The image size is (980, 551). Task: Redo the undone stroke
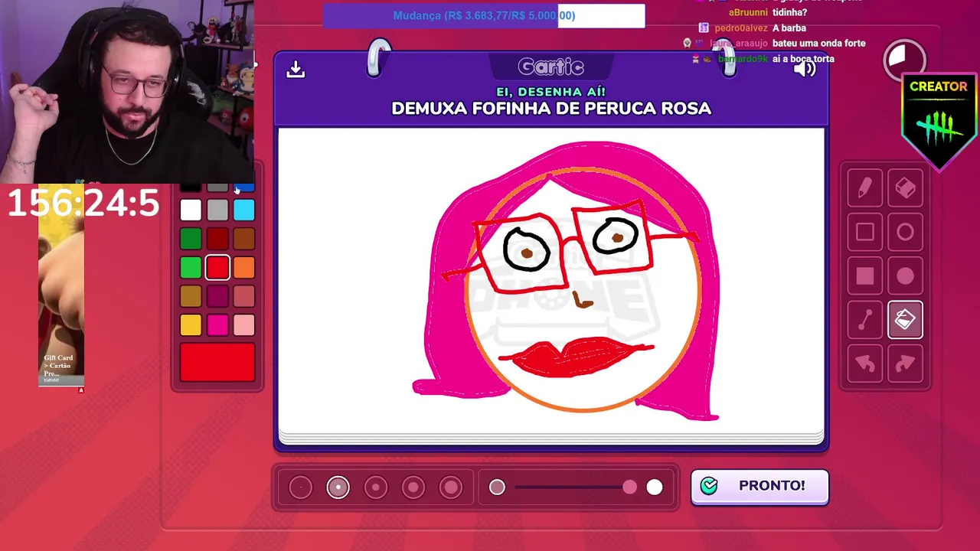[905, 364]
